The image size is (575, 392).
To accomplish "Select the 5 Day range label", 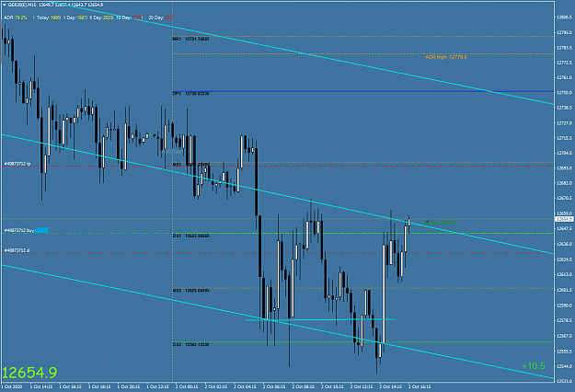I will click(101, 17).
